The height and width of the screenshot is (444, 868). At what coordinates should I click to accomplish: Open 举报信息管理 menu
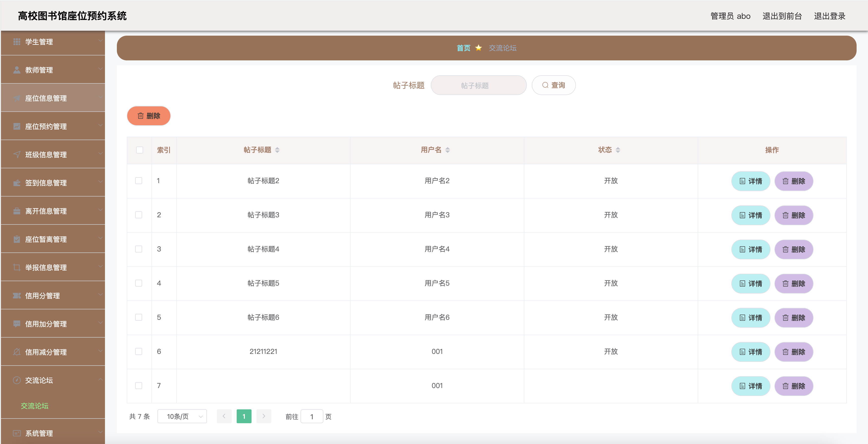(x=53, y=268)
